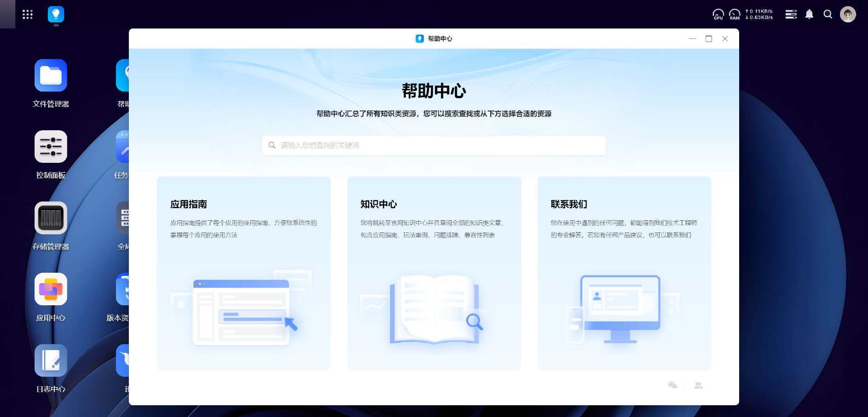Click the 应用指南 card heading
The width and height of the screenshot is (868, 417).
(x=189, y=204)
